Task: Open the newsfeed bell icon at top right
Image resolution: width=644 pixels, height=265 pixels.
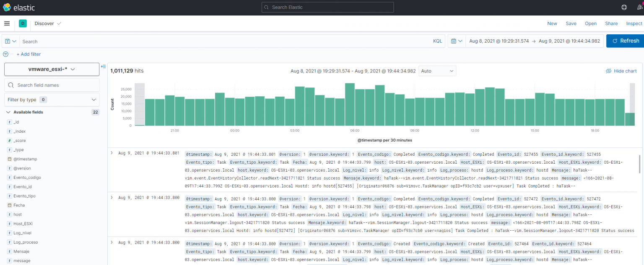Action: [x=640, y=7]
